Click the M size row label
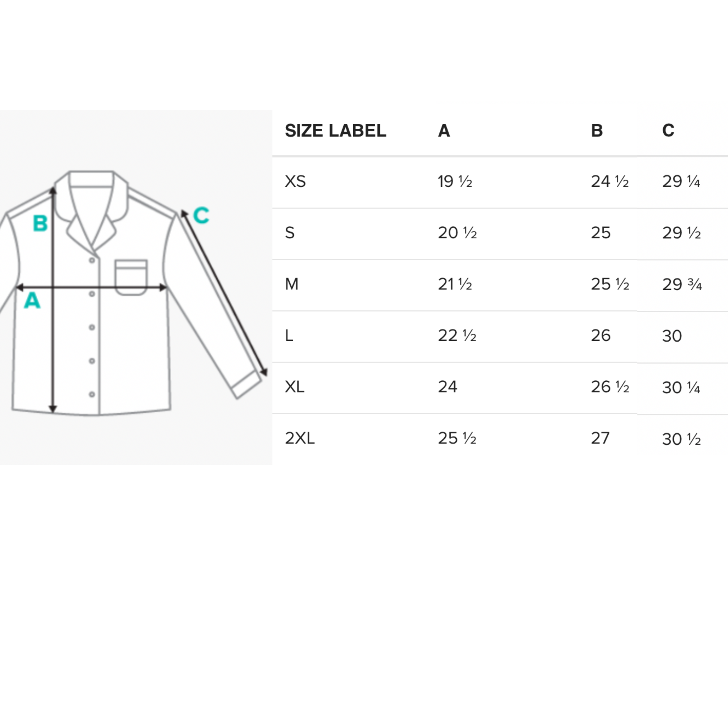 [292, 284]
